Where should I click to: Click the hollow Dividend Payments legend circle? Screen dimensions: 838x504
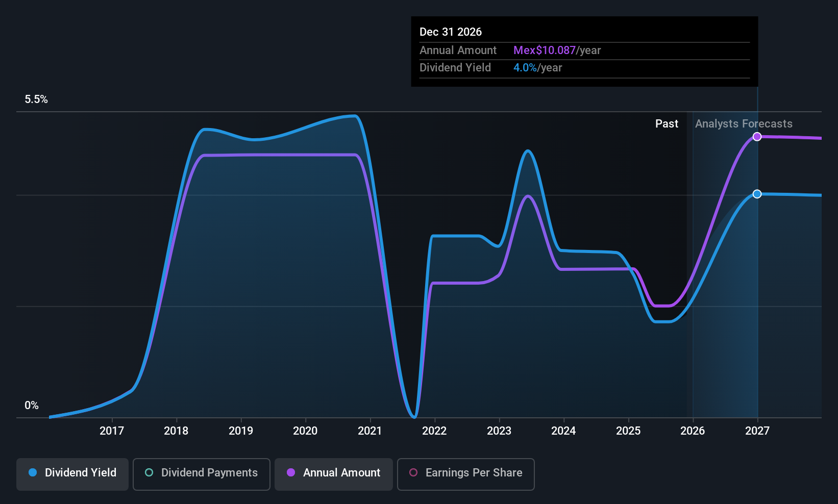[149, 473]
